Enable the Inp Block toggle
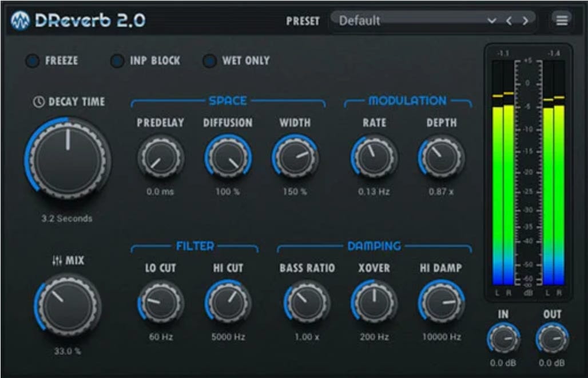This screenshot has width=588, height=378. coord(117,61)
